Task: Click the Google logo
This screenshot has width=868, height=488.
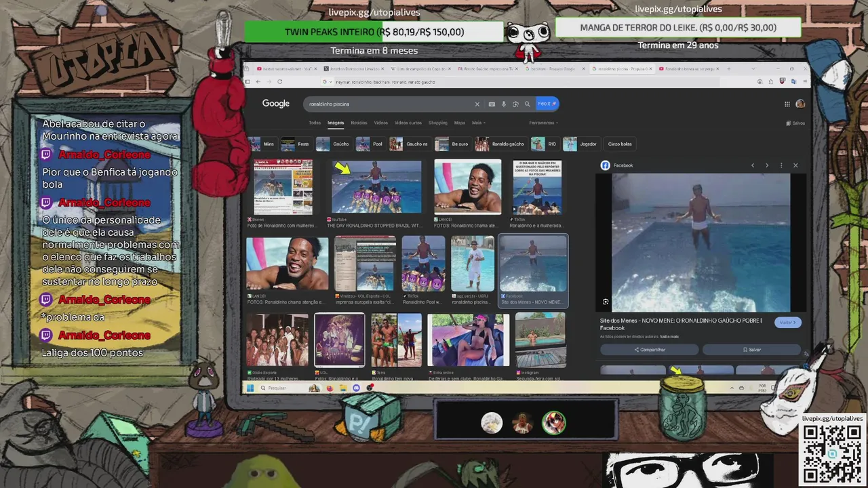Action: click(276, 104)
